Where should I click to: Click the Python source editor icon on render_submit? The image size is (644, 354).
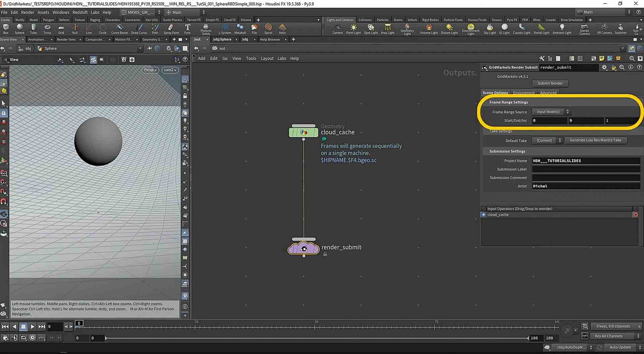pyautogui.click(x=614, y=68)
